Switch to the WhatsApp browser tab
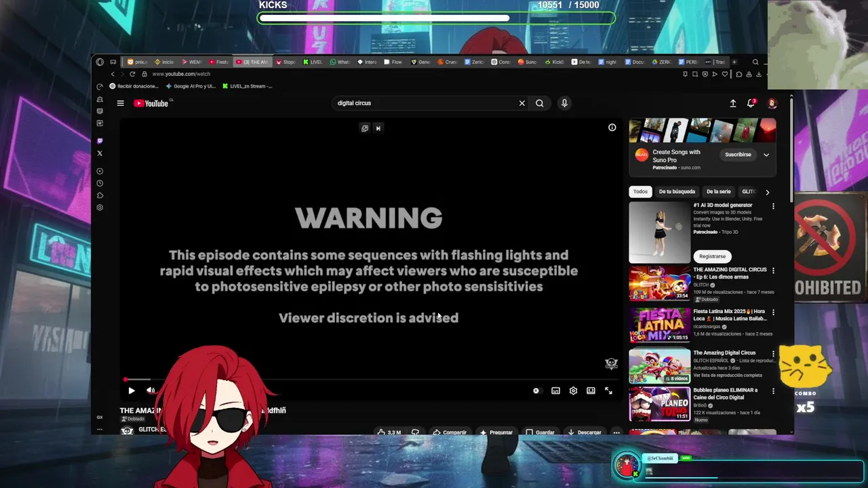The height and width of the screenshot is (488, 868). (x=340, y=62)
